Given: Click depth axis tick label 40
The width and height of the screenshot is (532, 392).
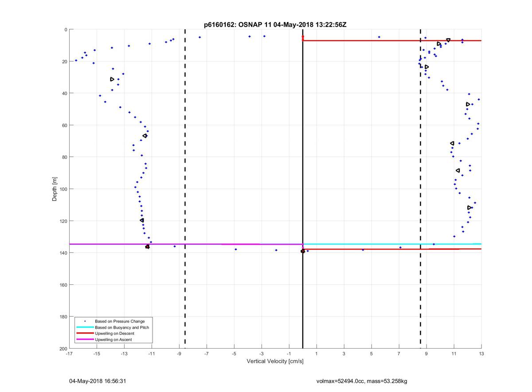Looking at the screenshot, I should (x=64, y=93).
